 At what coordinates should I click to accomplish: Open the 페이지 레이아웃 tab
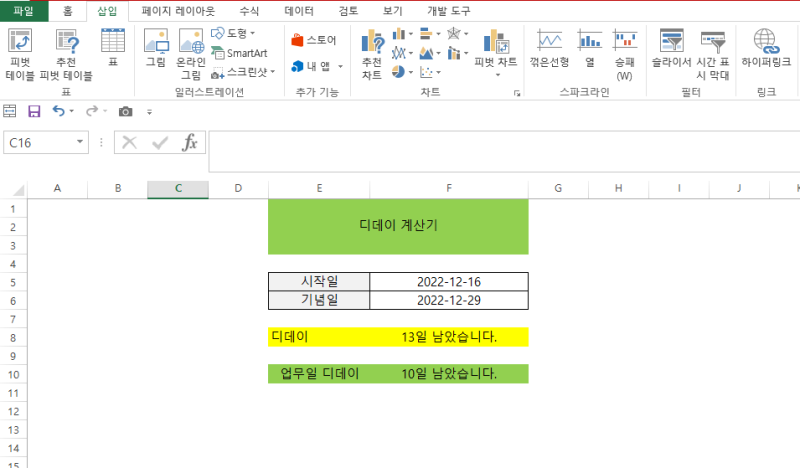(x=178, y=11)
